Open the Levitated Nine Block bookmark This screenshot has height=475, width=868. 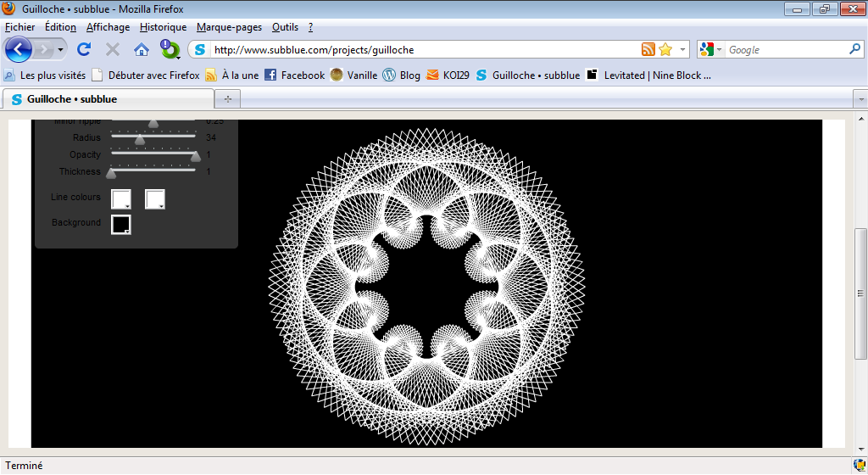648,75
